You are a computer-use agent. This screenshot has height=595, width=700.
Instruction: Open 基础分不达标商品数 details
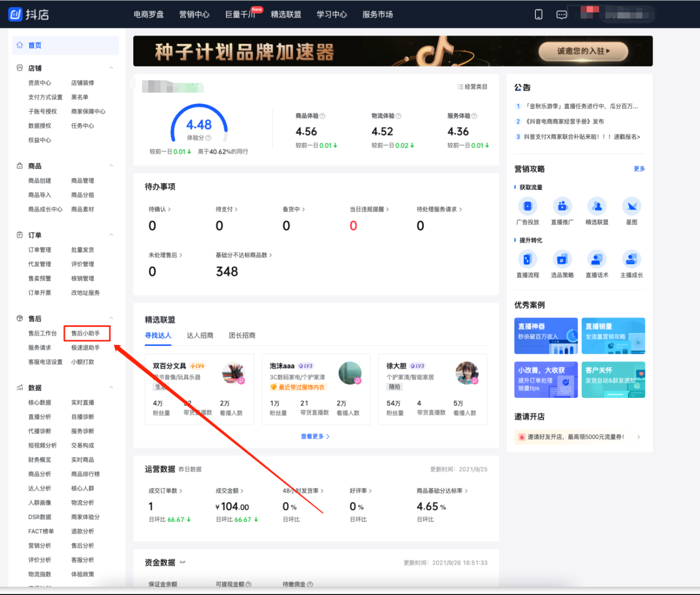243,255
